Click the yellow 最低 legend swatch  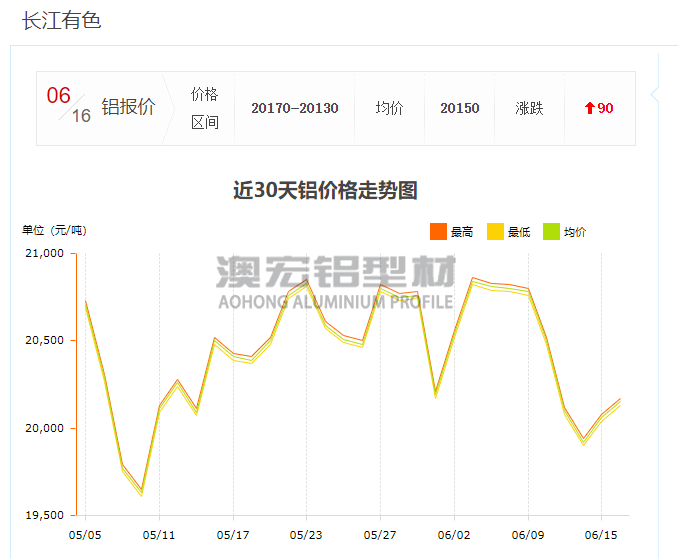click(495, 232)
